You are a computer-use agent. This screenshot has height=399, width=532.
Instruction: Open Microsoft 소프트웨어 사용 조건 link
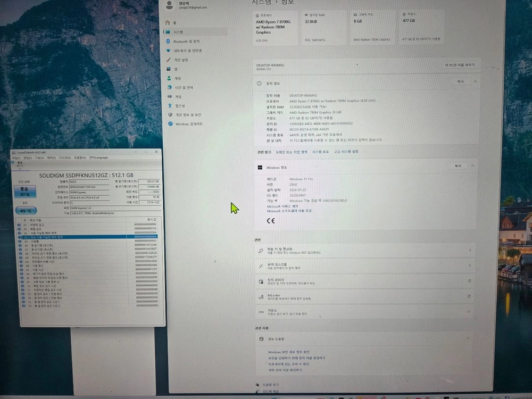(x=289, y=211)
